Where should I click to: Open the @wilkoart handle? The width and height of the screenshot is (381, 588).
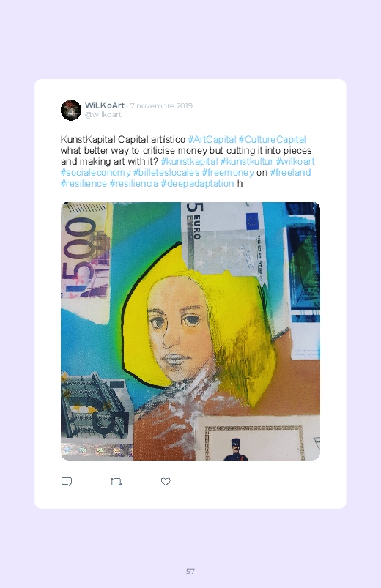coord(103,115)
